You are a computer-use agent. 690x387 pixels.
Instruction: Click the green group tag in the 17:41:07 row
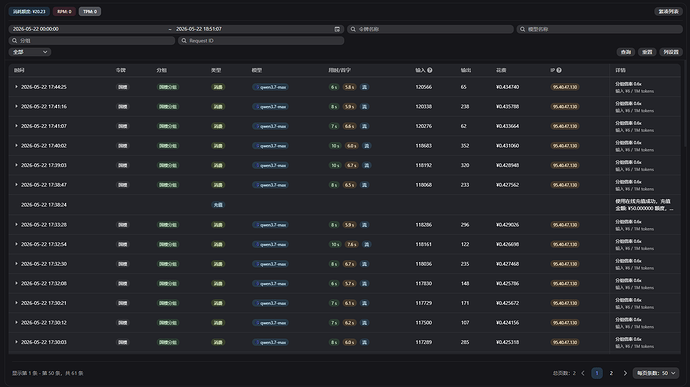(168, 126)
